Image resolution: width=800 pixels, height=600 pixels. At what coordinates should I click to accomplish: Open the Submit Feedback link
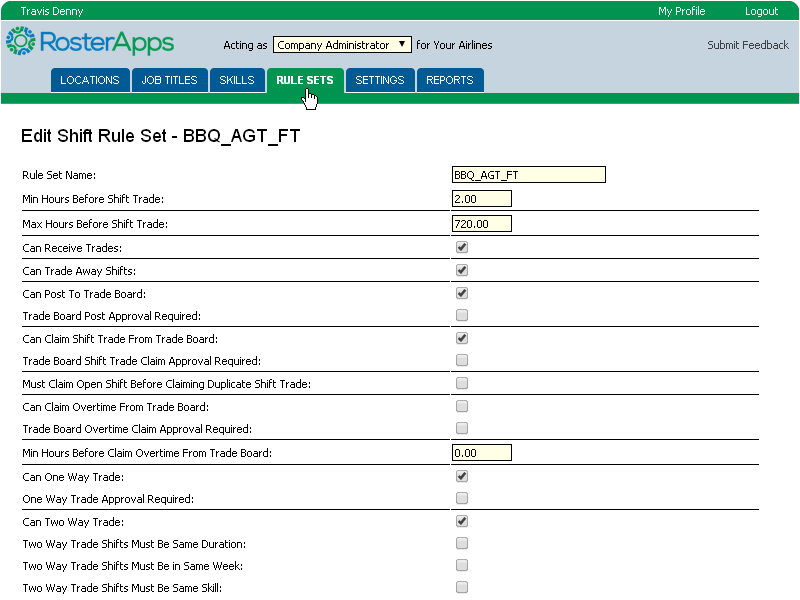tap(747, 45)
